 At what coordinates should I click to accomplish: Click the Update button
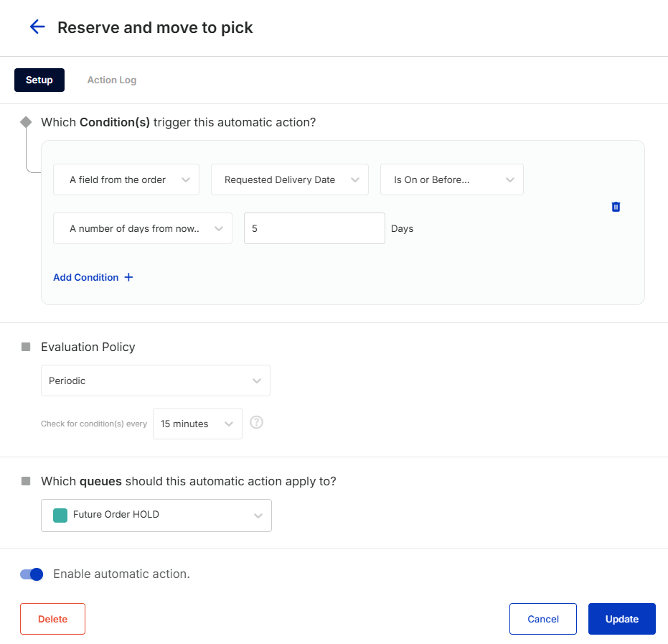coord(621,619)
